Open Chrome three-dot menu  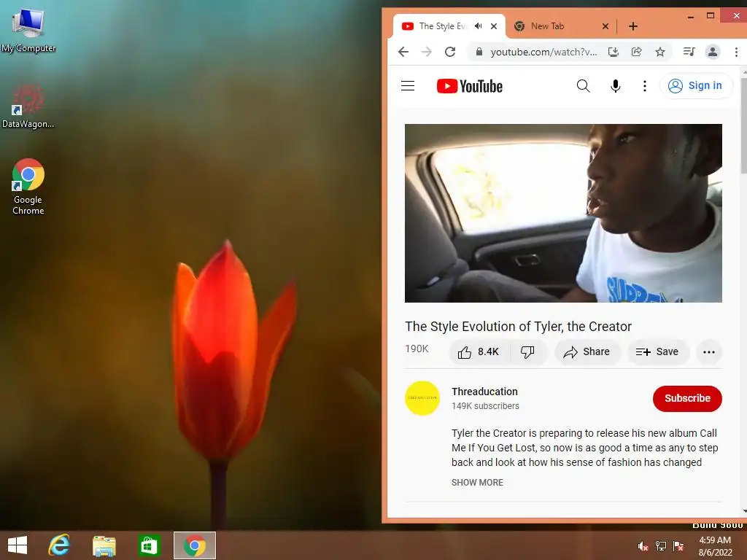736,52
